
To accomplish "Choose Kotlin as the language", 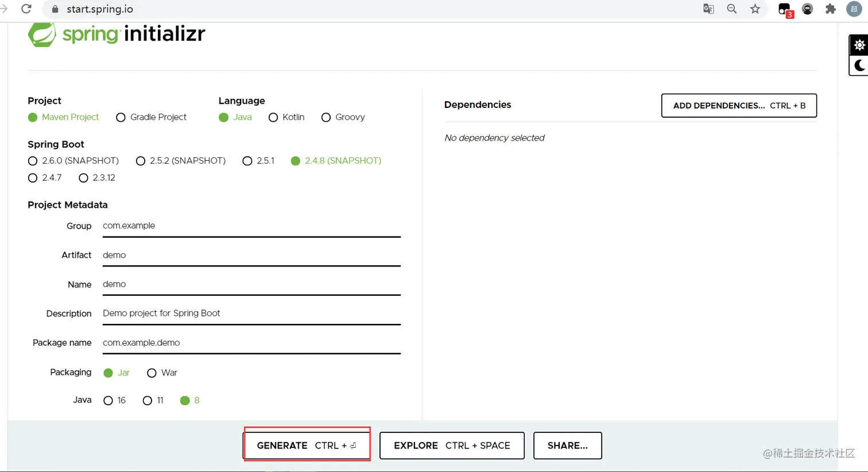I will point(286,117).
